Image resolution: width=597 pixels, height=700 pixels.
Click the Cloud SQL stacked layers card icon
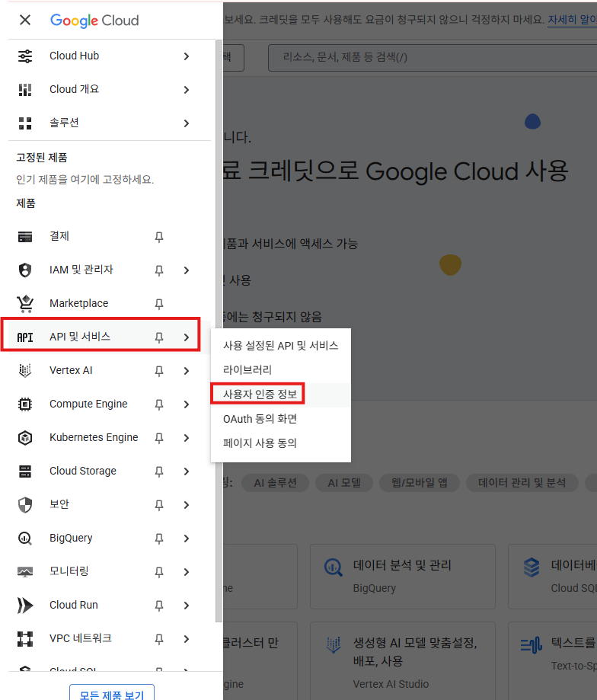click(532, 567)
